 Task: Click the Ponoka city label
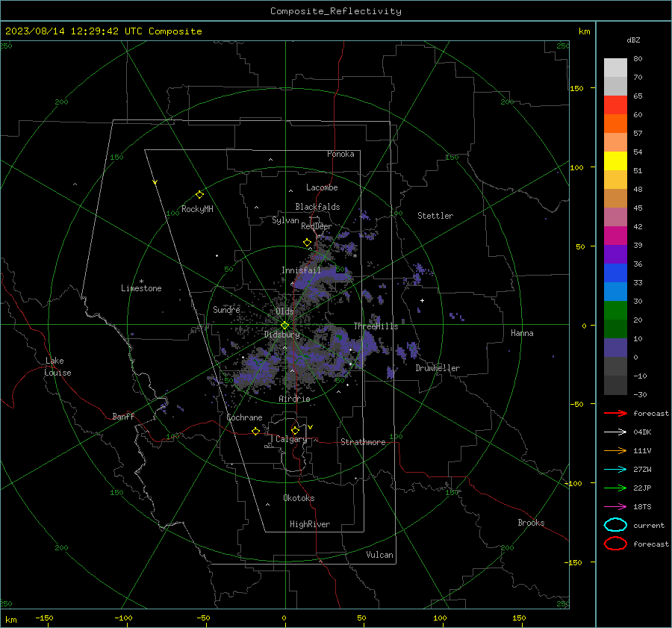pyautogui.click(x=340, y=154)
